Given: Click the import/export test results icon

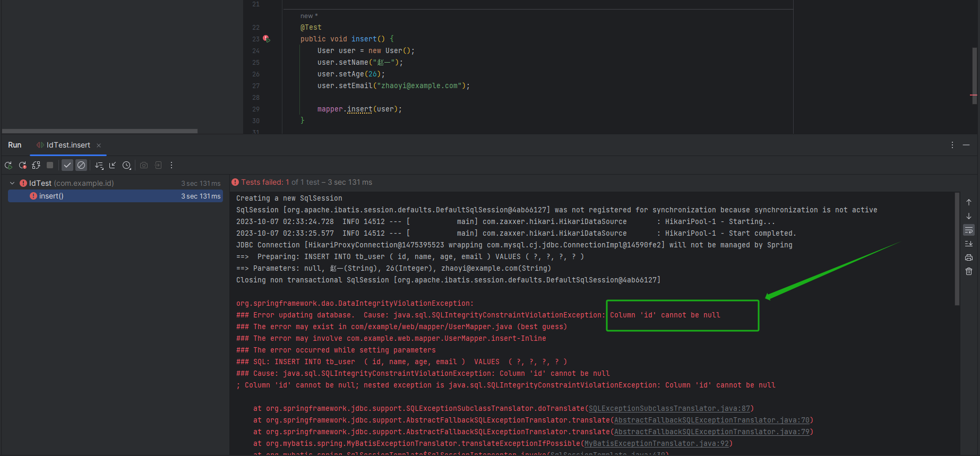Looking at the screenshot, I should [158, 166].
